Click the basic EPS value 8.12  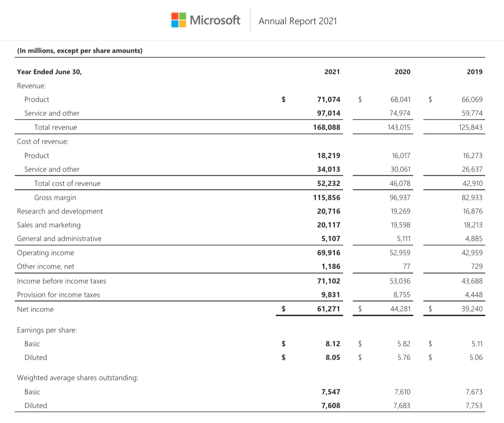click(x=333, y=344)
